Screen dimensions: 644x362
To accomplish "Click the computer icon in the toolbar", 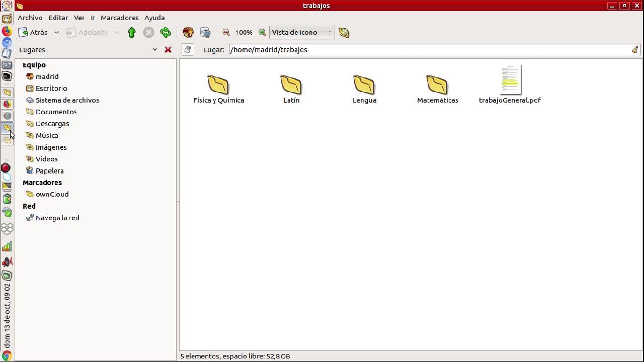I will coord(205,33).
